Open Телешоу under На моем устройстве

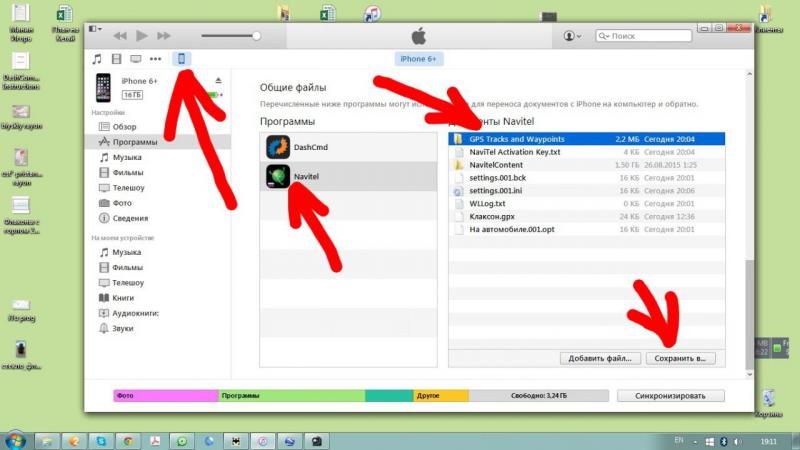(128, 283)
